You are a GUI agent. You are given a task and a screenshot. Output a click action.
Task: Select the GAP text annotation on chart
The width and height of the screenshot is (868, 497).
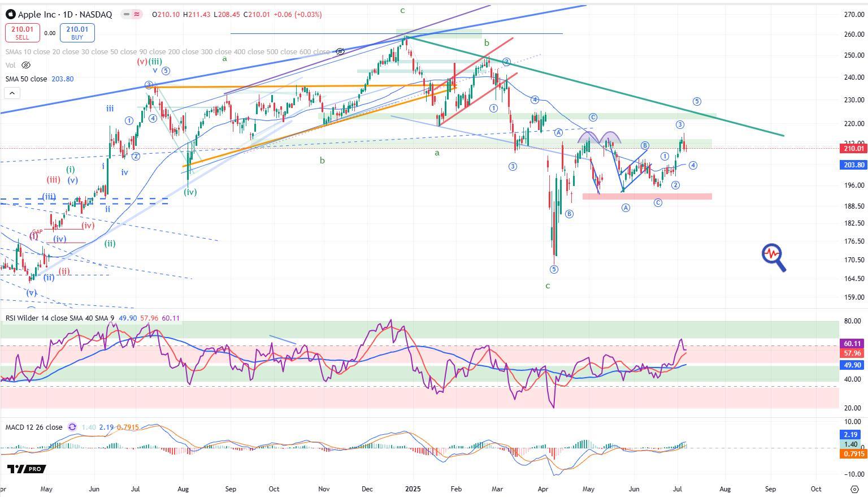pos(37,232)
